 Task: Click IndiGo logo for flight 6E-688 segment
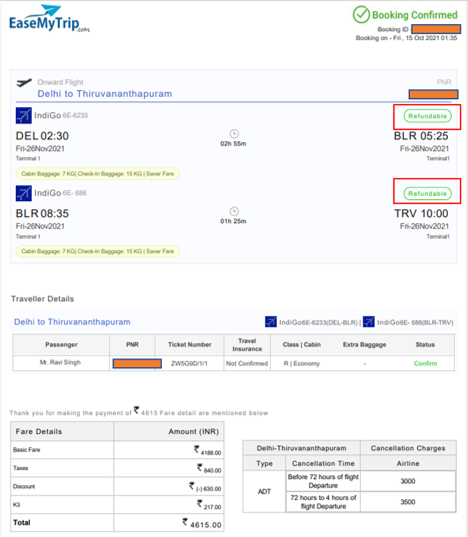coord(24,193)
